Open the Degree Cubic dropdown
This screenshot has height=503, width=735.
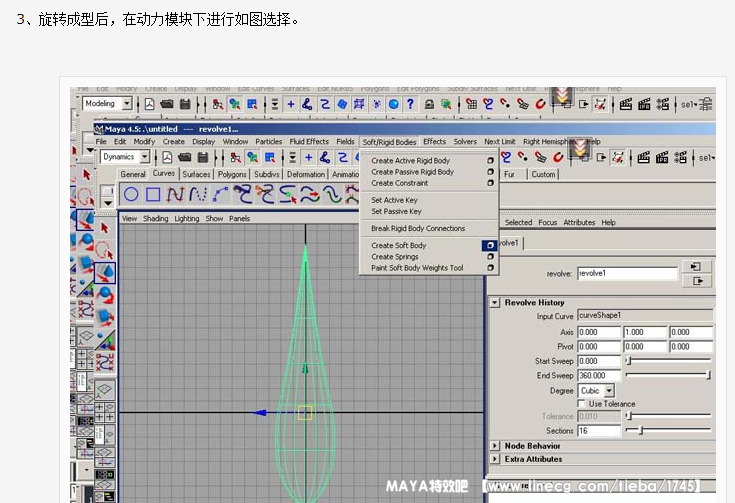(x=609, y=390)
